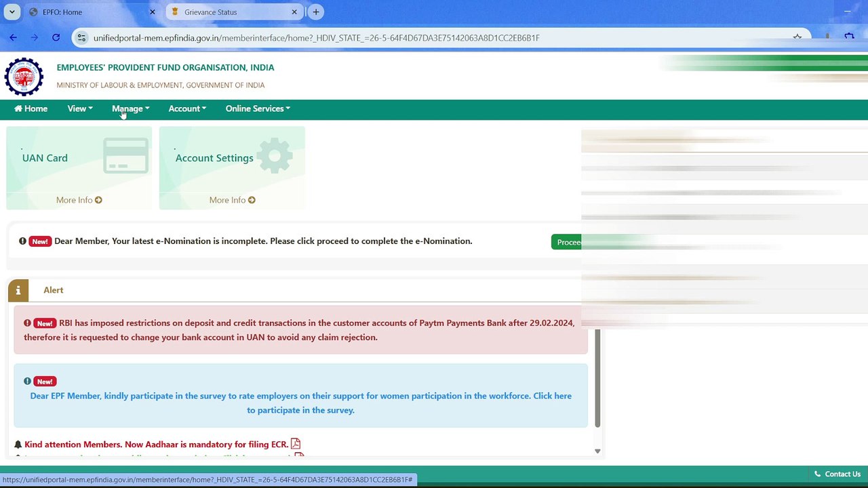Click the red New badge in survey notice

pos(45,382)
